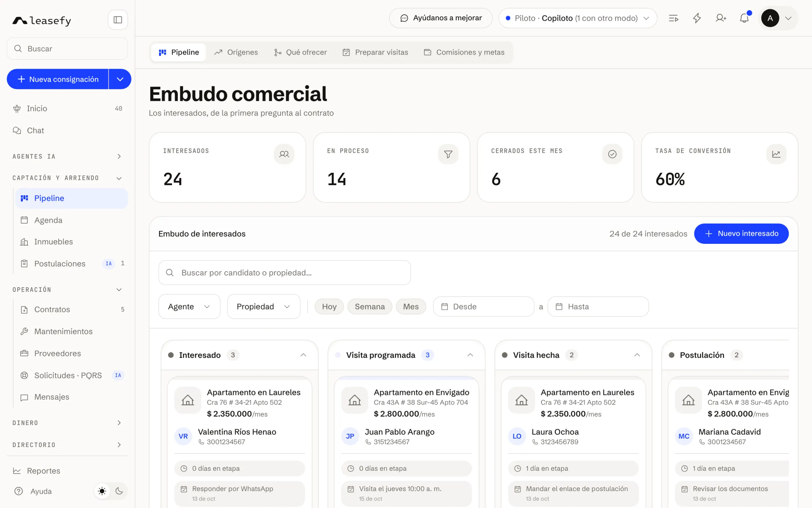Click Ayúdanos a mejorar button

441,18
